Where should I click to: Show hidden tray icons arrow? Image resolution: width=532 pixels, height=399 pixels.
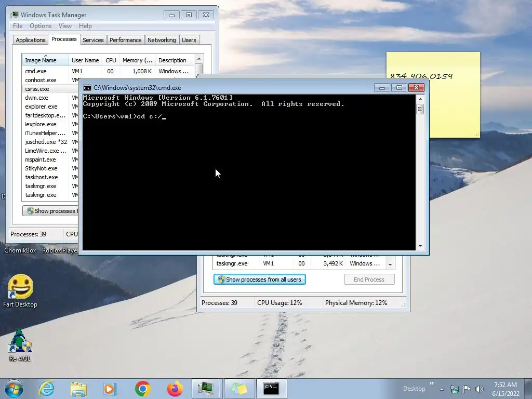pyautogui.click(x=442, y=389)
